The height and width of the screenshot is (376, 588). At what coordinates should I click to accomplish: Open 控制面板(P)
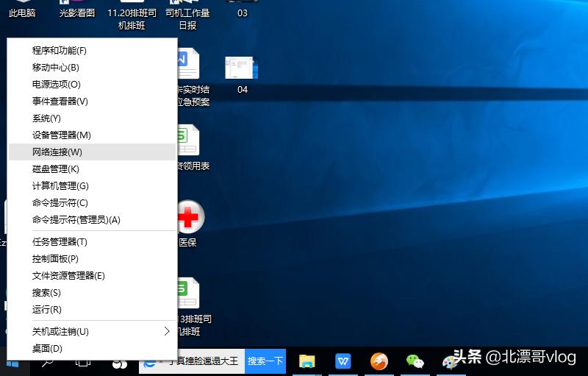[92, 258]
